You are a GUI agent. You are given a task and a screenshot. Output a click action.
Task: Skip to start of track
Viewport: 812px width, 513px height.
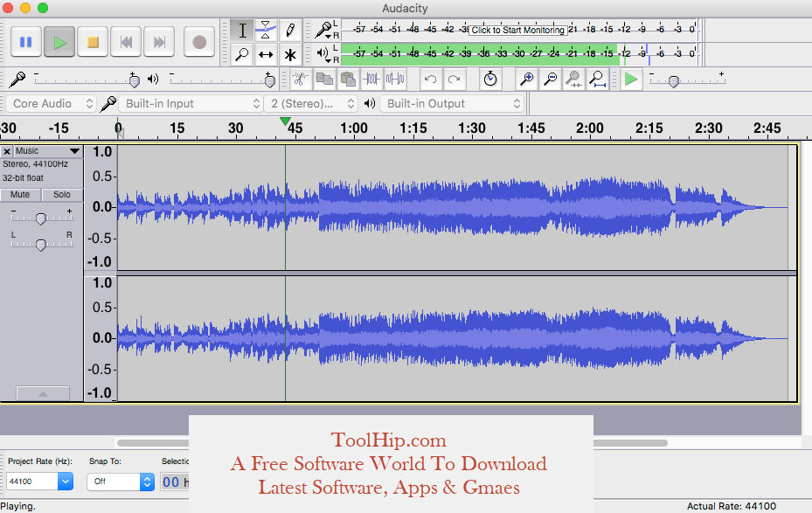click(126, 42)
